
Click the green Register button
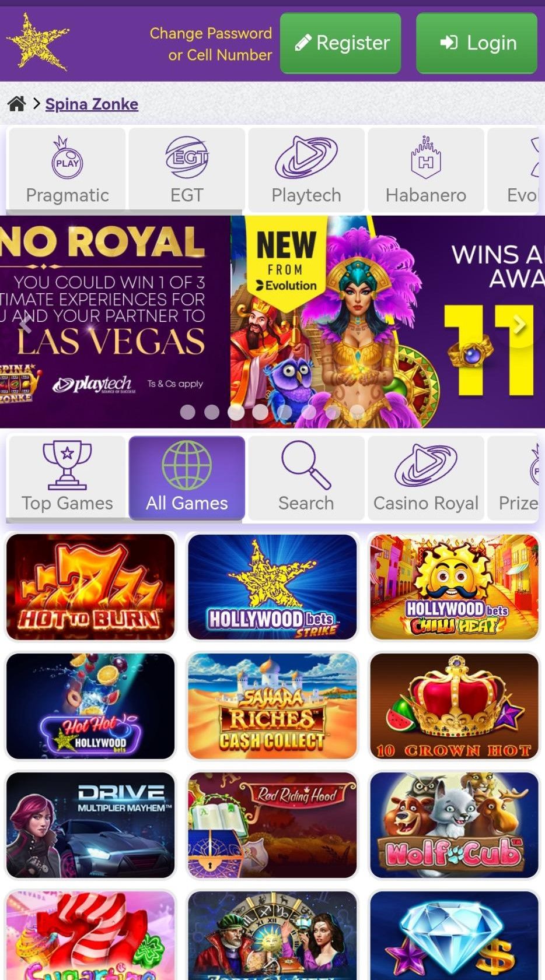(341, 43)
